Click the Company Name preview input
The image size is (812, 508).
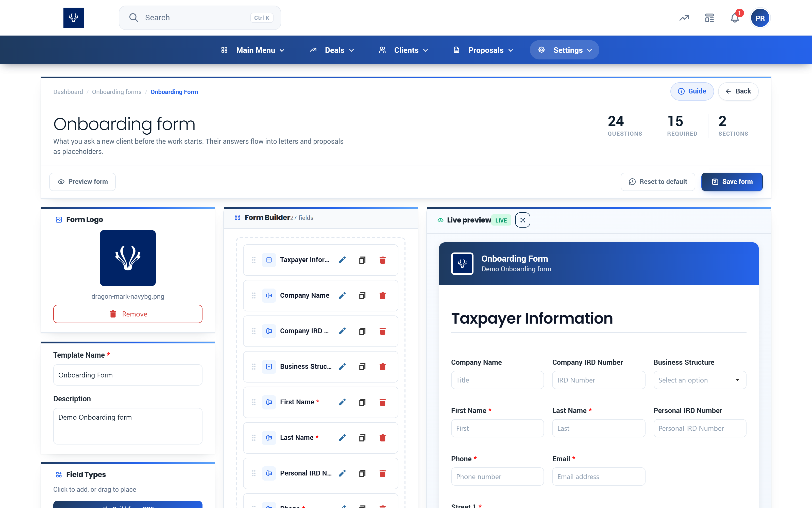497,380
